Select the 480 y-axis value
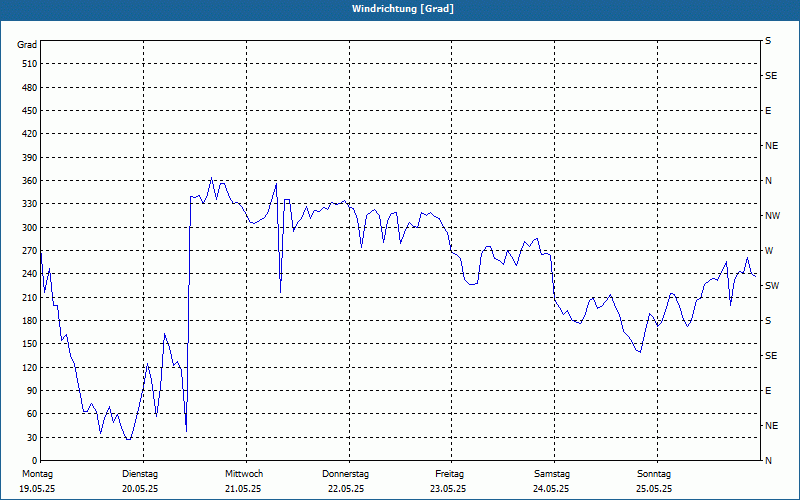Image resolution: width=800 pixels, height=500 pixels. click(30, 88)
